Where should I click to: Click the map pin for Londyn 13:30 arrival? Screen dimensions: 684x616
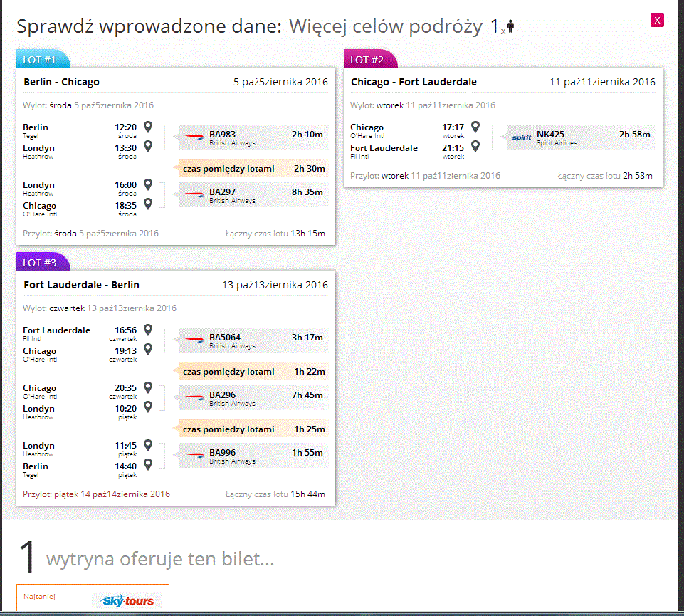point(148,146)
